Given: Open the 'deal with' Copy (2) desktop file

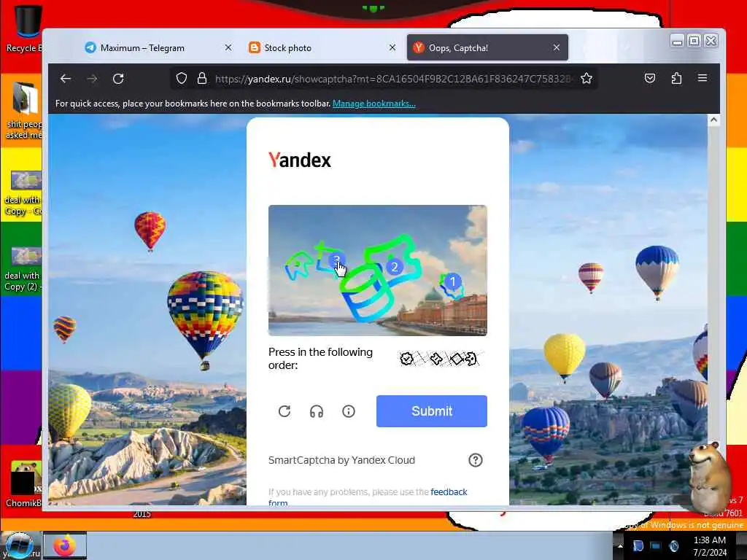Looking at the screenshot, I should (x=24, y=270).
